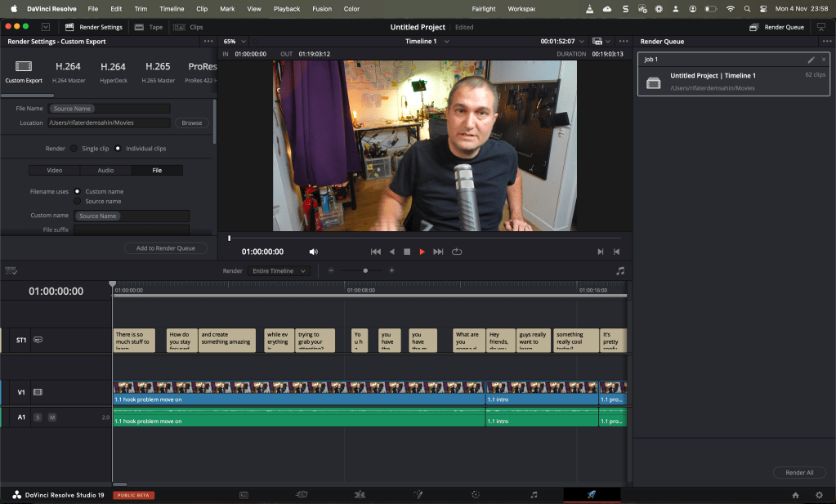This screenshot has width=836, height=504.
Task: Start playback with red play button
Action: tap(422, 252)
